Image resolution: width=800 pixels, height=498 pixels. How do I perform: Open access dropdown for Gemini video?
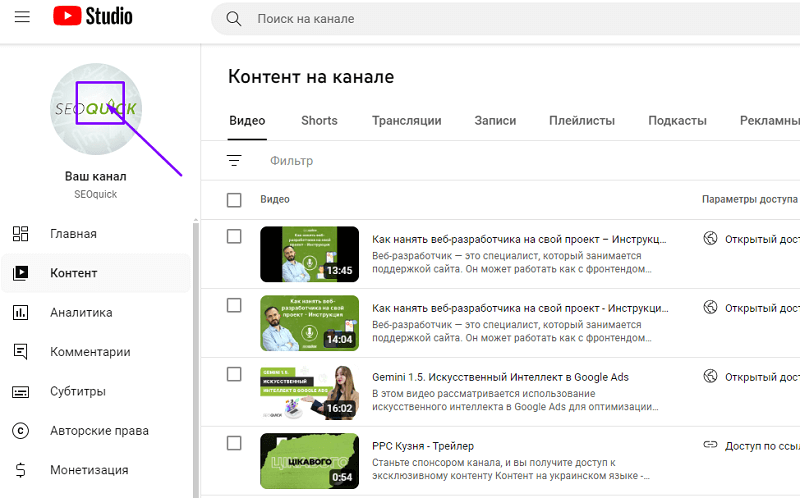[x=762, y=377]
